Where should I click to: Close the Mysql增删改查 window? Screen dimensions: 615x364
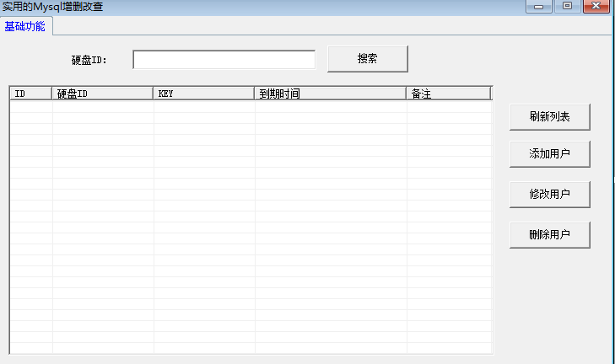(596, 6)
